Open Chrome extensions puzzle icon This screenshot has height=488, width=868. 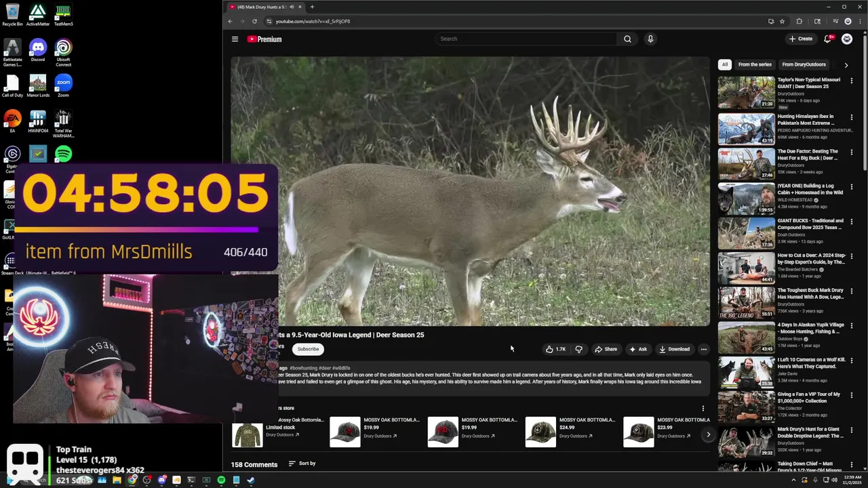[x=799, y=21]
